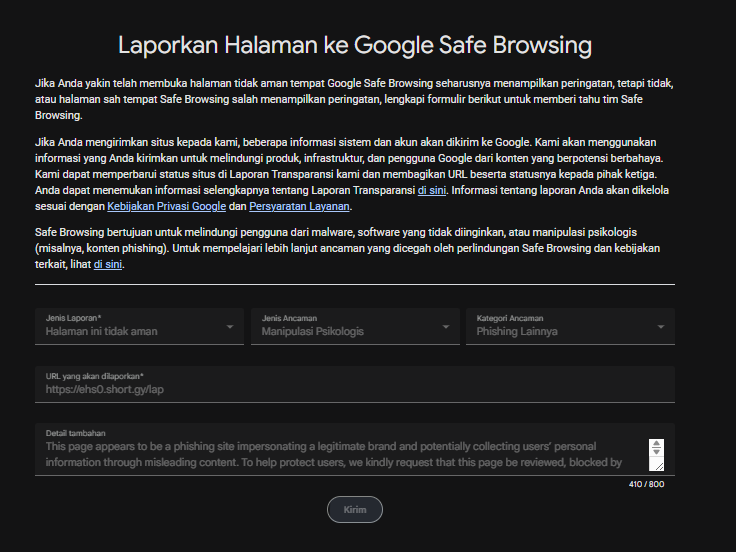
Task: Open the Kebijakan Privasi Google link
Action: [167, 206]
